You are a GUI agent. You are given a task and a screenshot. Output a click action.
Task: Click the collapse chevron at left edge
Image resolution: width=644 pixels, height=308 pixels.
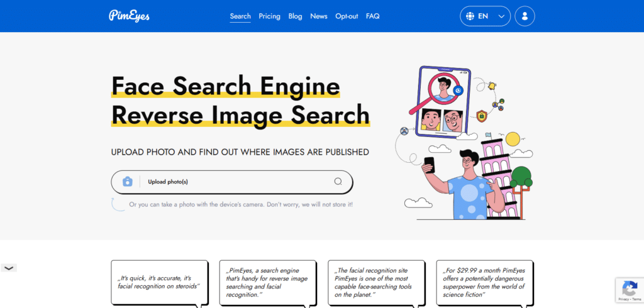click(9, 268)
